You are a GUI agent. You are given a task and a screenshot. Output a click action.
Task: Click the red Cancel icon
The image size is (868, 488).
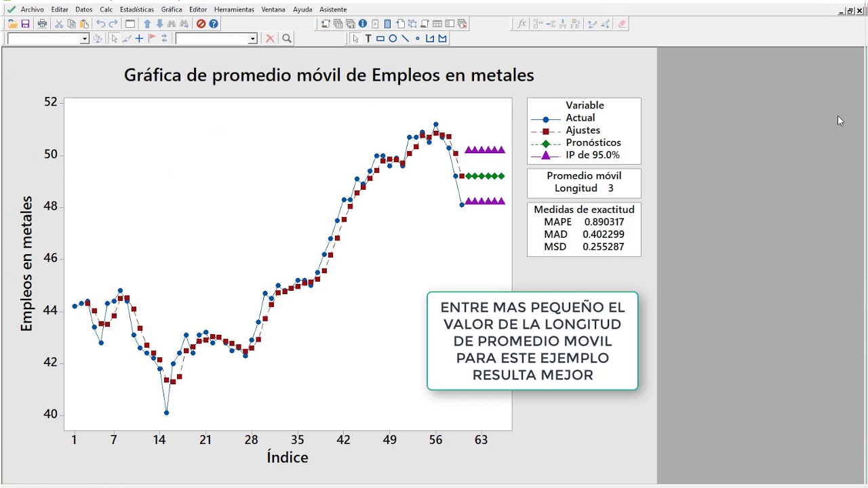click(x=201, y=24)
